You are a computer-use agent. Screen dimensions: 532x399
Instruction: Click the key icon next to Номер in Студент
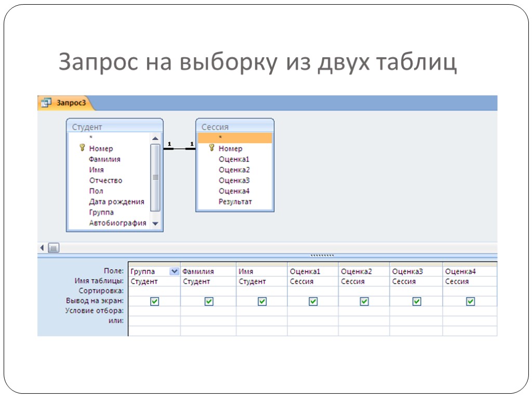(x=82, y=148)
